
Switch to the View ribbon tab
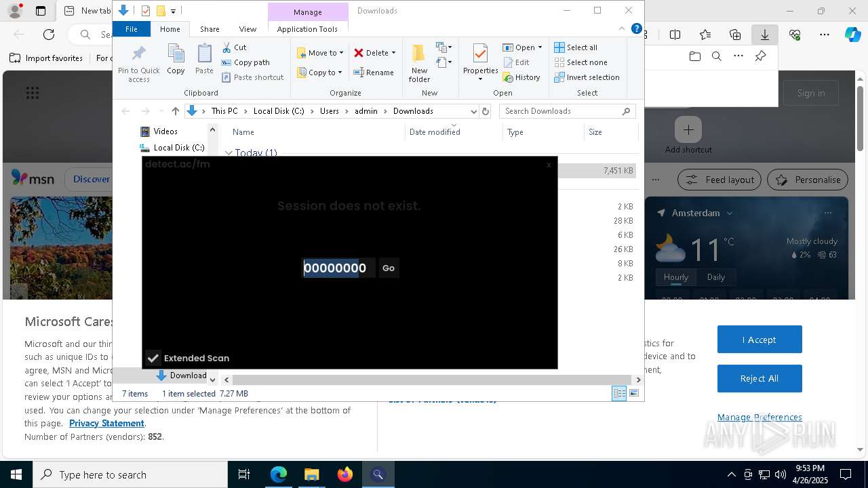click(x=248, y=29)
